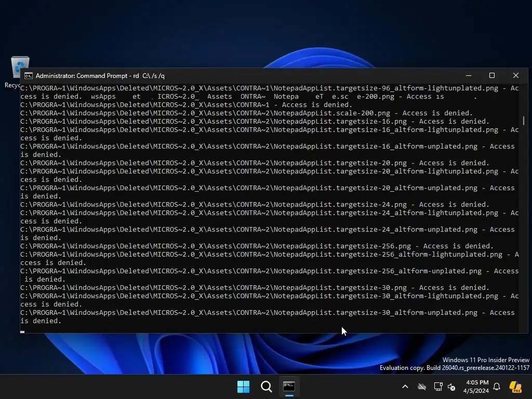Open the taskbar clock showing 4:05 PM

(476, 387)
